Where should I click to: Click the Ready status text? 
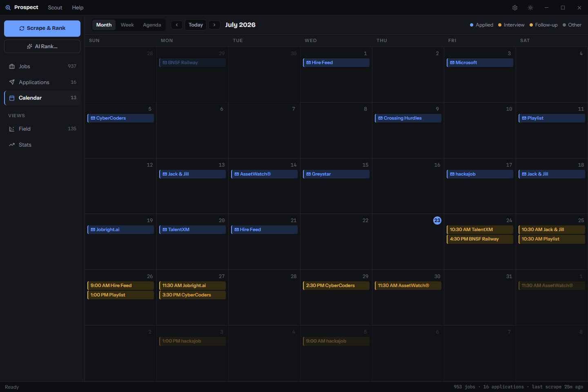tap(12, 387)
